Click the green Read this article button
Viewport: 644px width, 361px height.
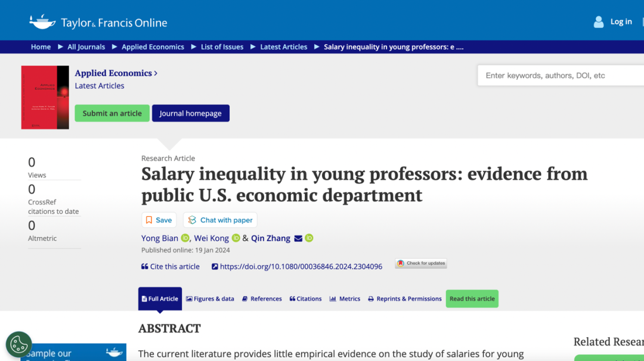coord(472,298)
